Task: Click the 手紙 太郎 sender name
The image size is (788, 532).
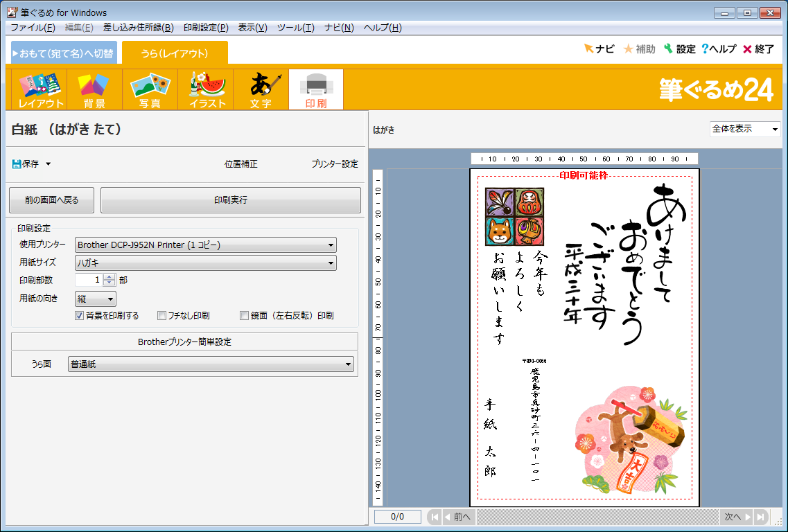Action: (x=490, y=436)
